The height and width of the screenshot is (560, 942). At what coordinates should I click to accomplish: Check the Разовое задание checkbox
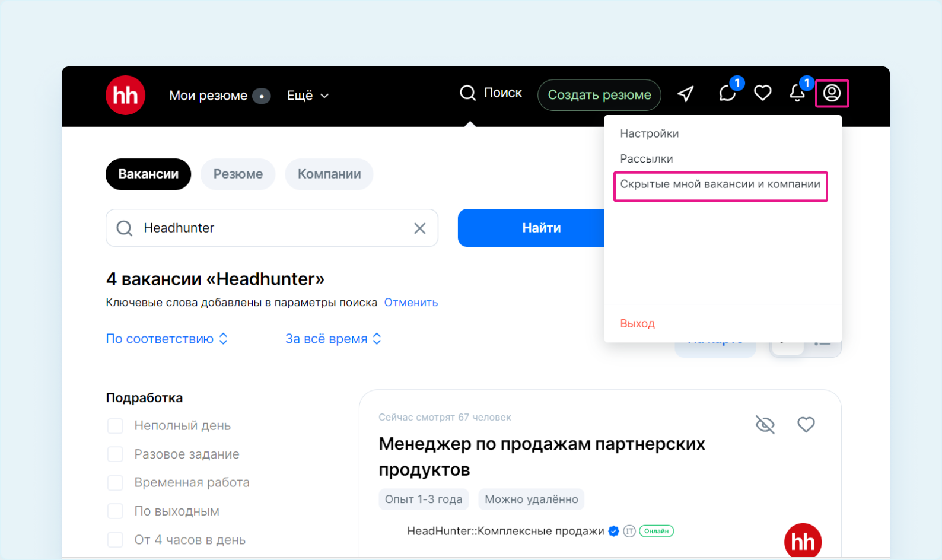tap(115, 454)
